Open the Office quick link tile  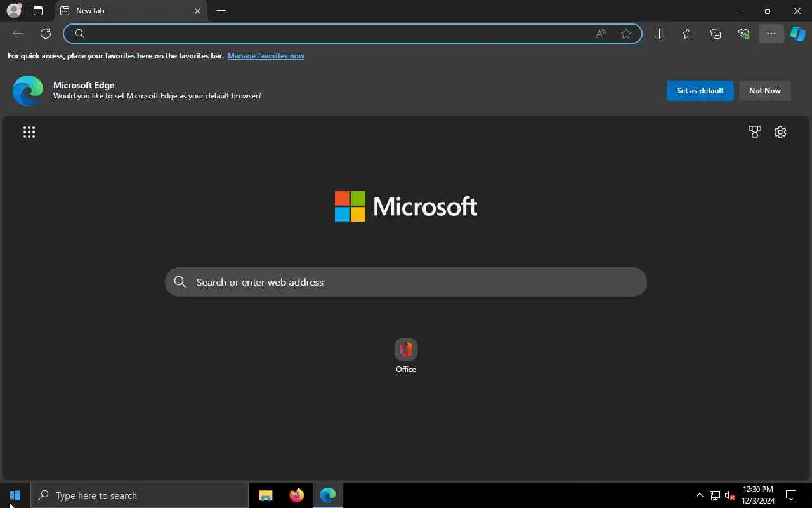coord(406,356)
